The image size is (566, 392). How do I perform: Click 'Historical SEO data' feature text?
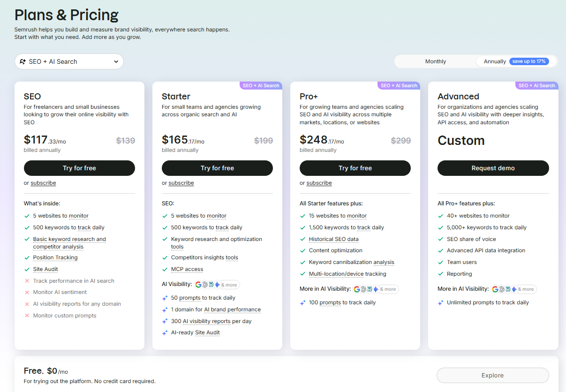[x=334, y=239]
